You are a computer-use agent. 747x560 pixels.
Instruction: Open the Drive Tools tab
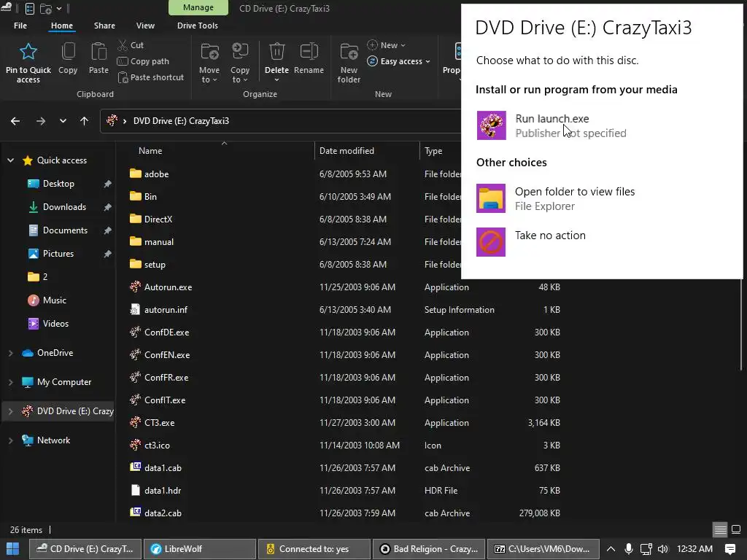click(x=197, y=26)
